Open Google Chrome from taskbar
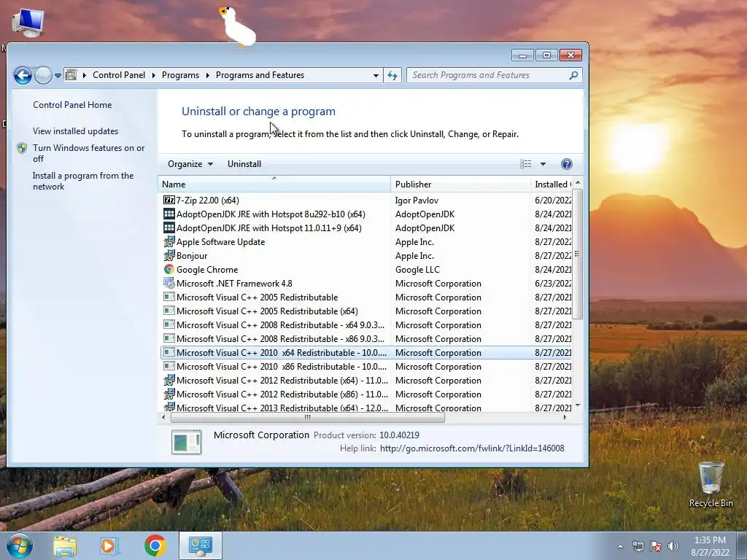Viewport: 747px width, 560px height. [x=155, y=545]
